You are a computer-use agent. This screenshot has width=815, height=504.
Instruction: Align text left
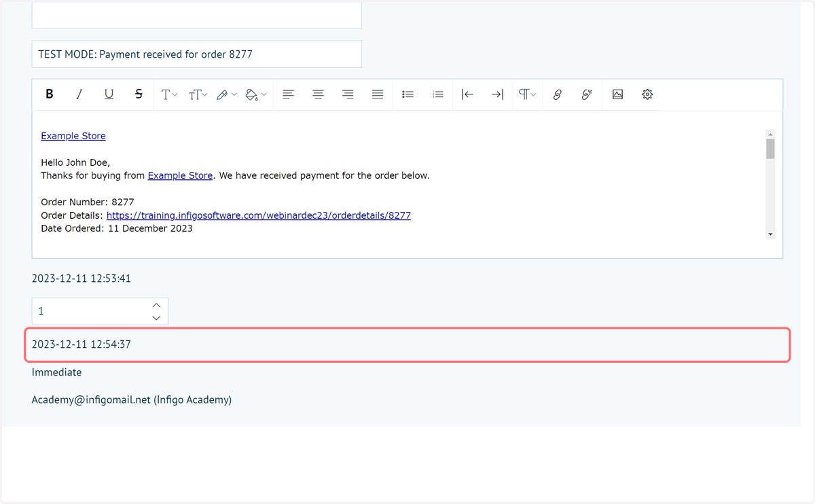point(288,94)
